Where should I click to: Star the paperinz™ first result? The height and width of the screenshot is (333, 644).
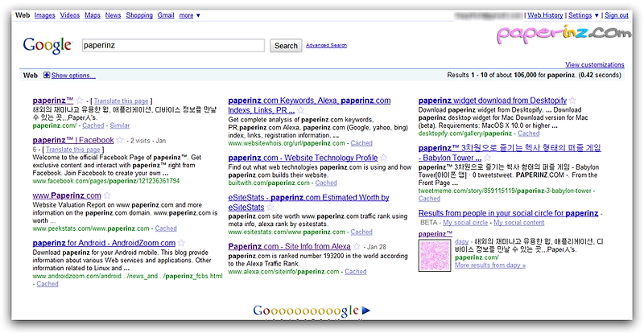80,101
